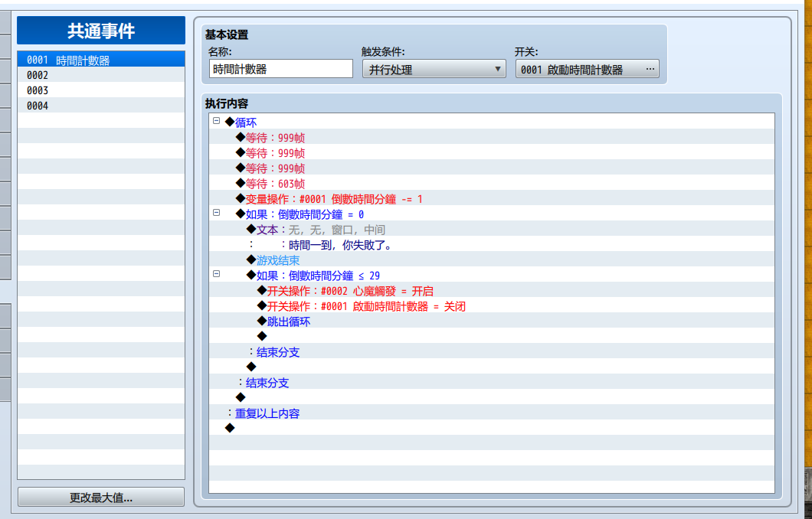This screenshot has height=519, width=812.
Task: Select common event 0002 in list
Action: pos(101,75)
